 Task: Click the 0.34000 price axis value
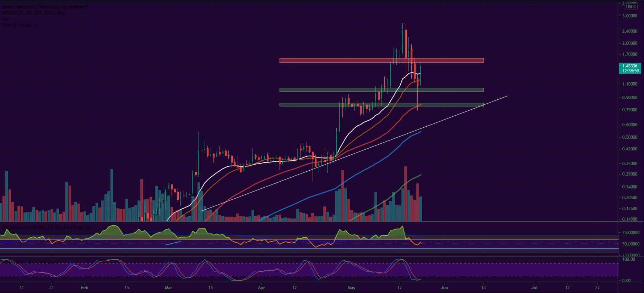point(629,164)
